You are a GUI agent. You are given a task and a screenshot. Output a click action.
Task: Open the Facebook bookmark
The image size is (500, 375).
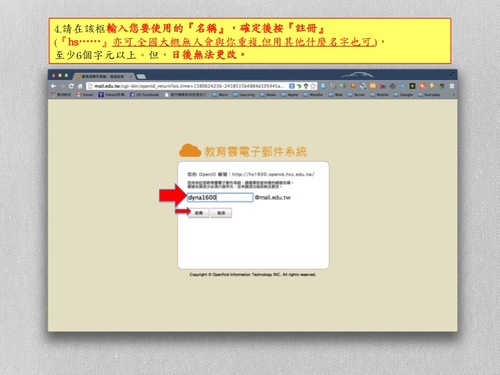click(x=144, y=95)
